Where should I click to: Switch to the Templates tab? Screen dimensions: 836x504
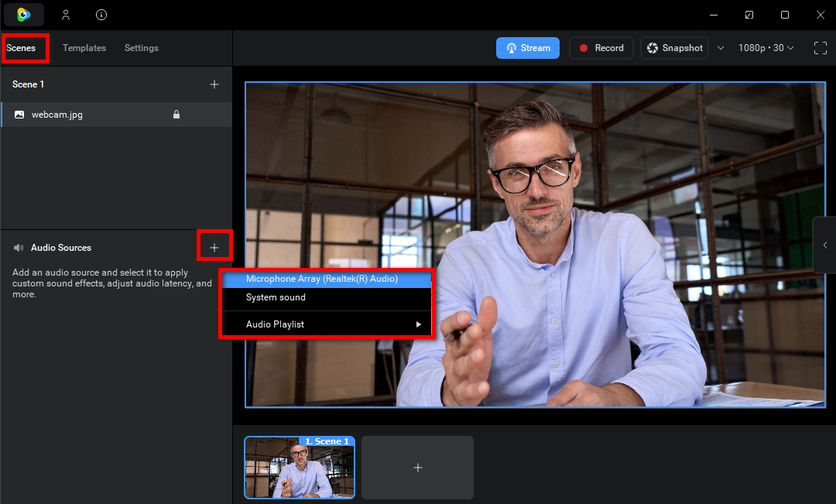(84, 48)
